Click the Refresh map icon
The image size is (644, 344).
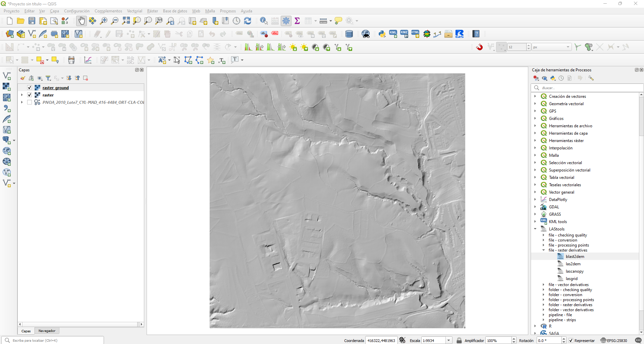click(x=248, y=21)
